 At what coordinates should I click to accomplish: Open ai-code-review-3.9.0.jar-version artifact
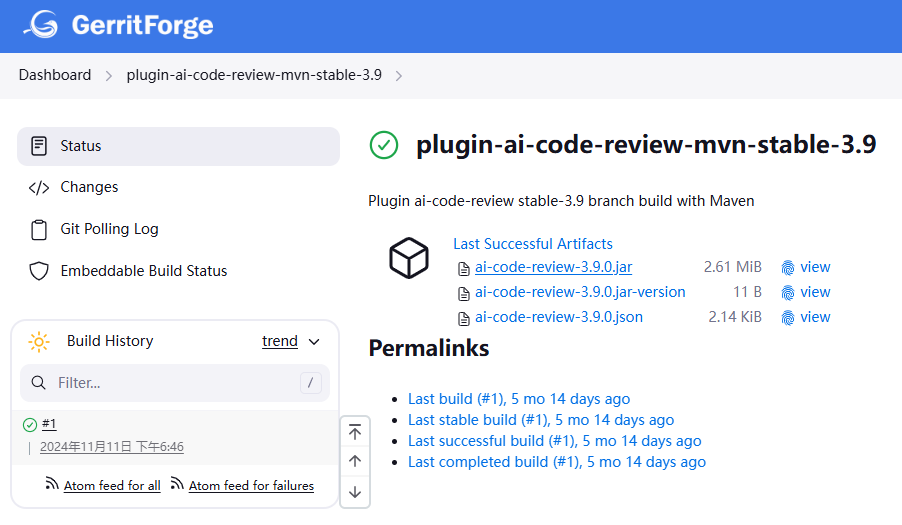(580, 292)
